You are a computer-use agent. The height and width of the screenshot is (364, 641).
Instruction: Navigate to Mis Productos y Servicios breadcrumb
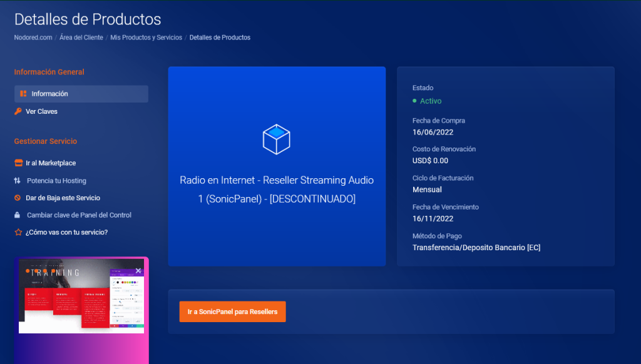point(146,38)
